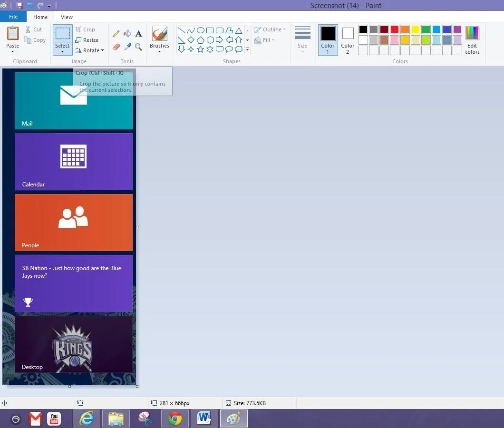
Task: Click the Save icon in title bar
Action: click(19, 5)
